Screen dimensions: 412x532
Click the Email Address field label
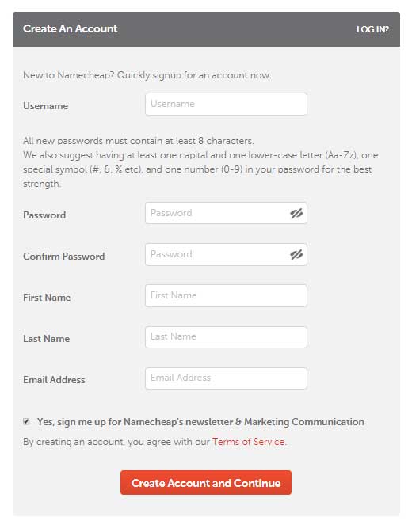(x=54, y=380)
